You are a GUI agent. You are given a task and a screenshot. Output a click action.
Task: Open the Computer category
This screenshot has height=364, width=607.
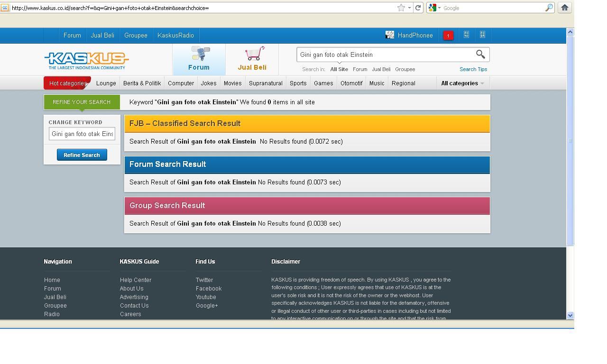pyautogui.click(x=181, y=83)
